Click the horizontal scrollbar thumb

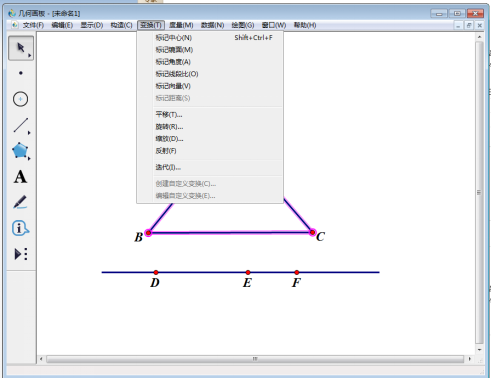pyautogui.click(x=255, y=359)
